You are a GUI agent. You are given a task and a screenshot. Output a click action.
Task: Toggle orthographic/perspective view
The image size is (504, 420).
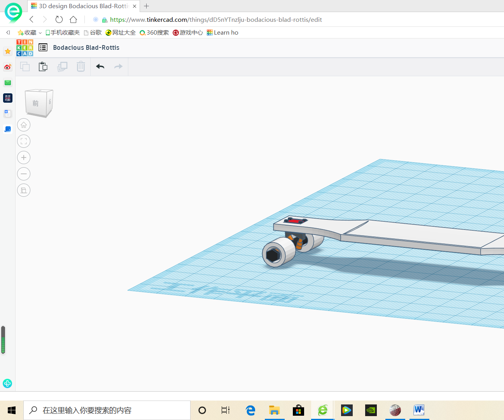(24, 190)
